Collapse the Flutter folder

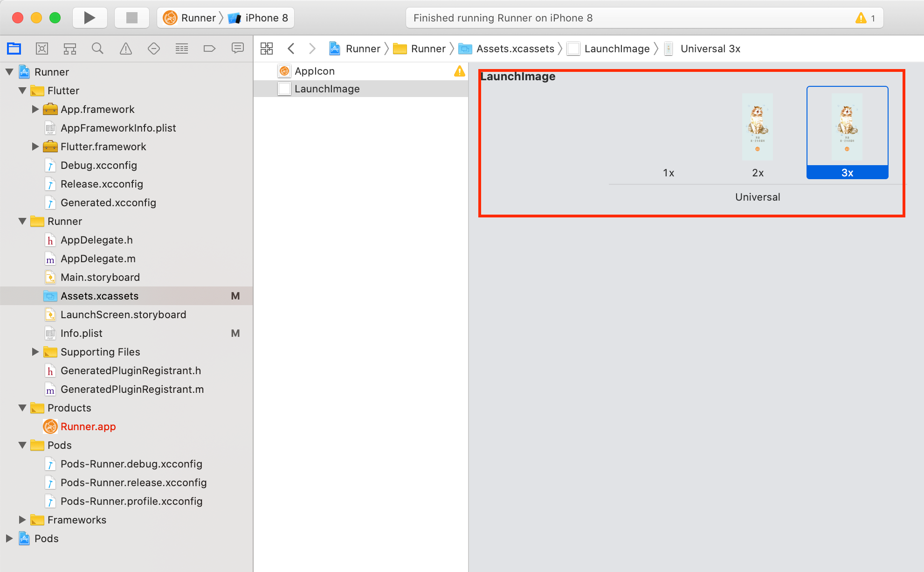coord(22,91)
